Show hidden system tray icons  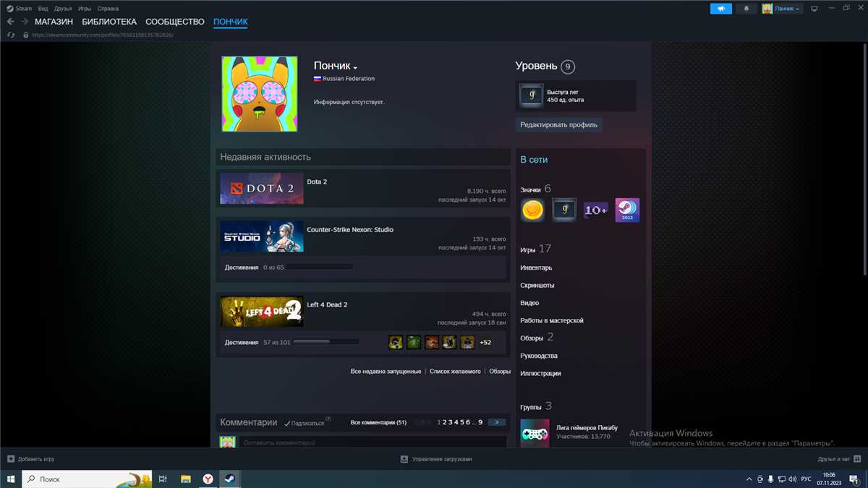(x=749, y=479)
